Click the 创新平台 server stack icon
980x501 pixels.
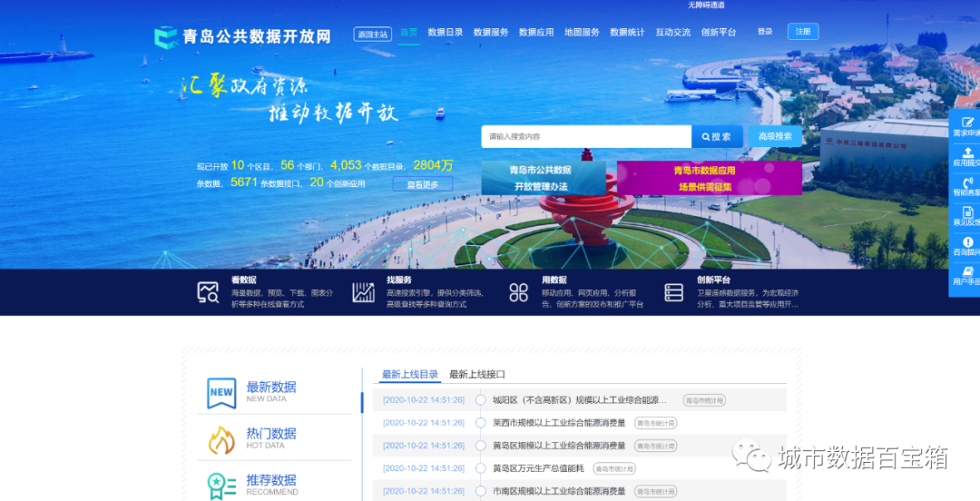[673, 292]
